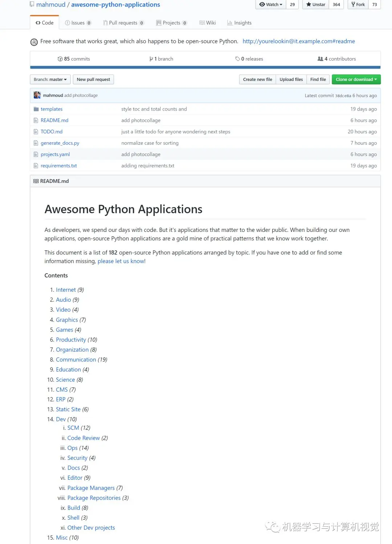
Task: Jump to Graphics section
Action: (67, 320)
